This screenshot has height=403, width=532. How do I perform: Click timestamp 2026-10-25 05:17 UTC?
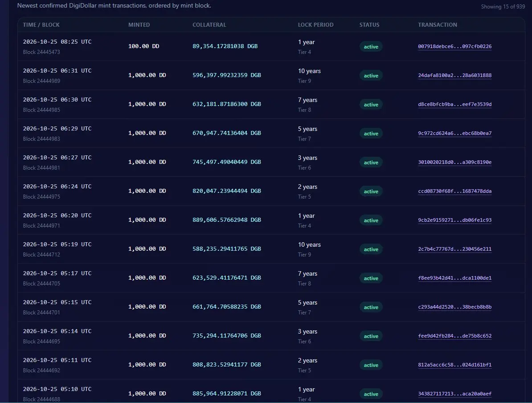[x=57, y=273]
